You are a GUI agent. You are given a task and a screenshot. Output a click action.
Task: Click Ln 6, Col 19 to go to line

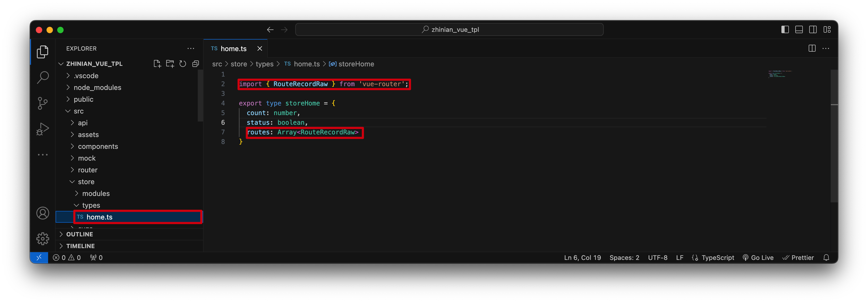click(x=582, y=257)
